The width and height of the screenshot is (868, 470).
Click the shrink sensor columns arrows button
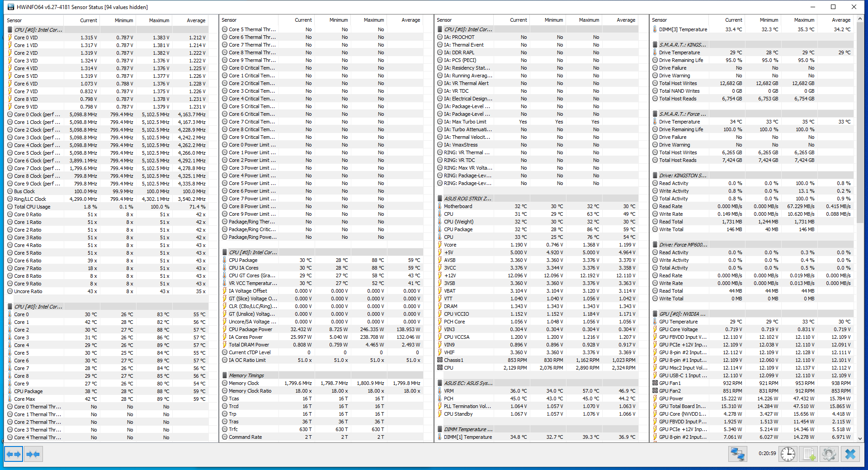[x=33, y=454]
